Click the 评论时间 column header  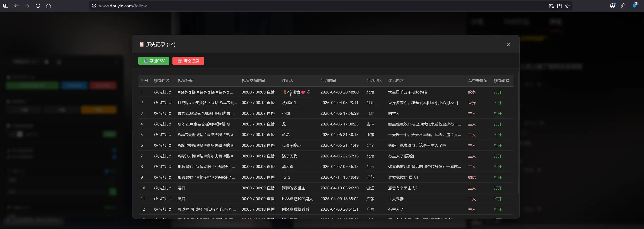pyautogui.click(x=328, y=80)
